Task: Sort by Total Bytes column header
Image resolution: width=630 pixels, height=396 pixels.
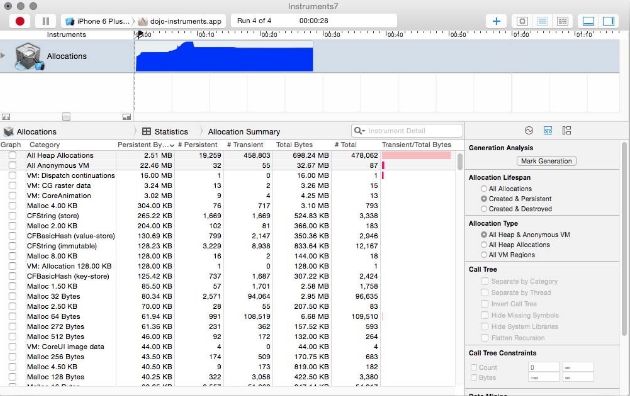Action: [x=294, y=145]
